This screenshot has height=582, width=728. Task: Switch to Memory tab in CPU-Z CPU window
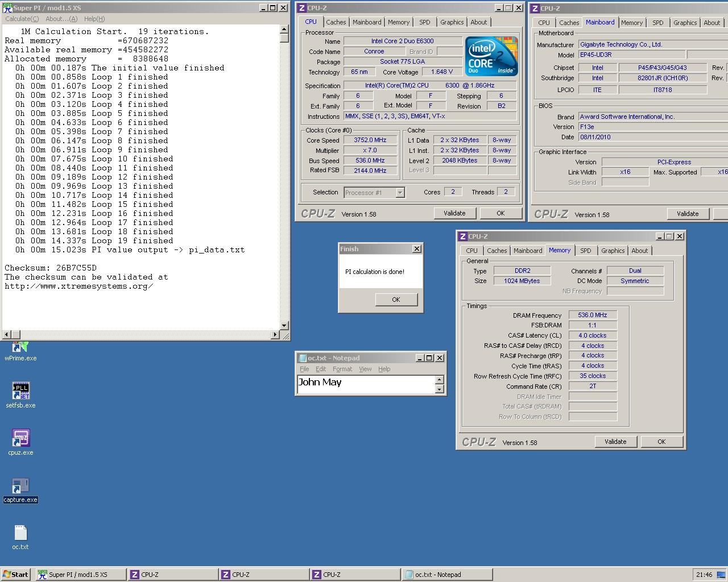[x=399, y=22]
